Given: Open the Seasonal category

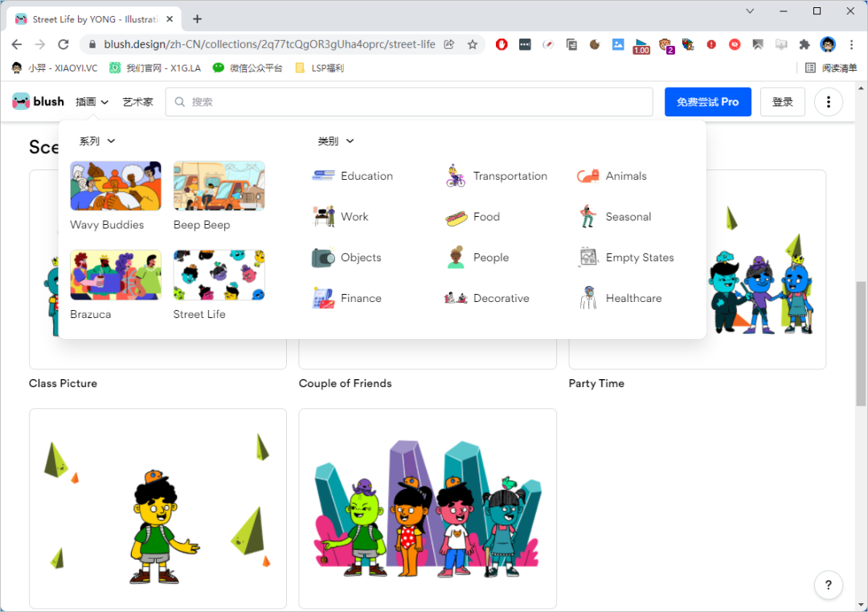Looking at the screenshot, I should click(615, 216).
